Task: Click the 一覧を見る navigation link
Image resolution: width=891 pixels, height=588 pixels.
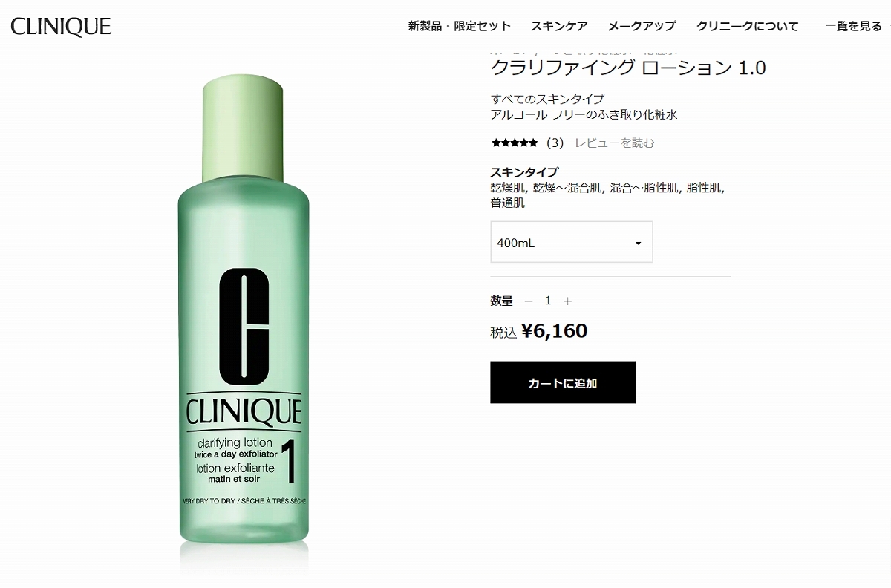Action: pyautogui.click(x=854, y=26)
